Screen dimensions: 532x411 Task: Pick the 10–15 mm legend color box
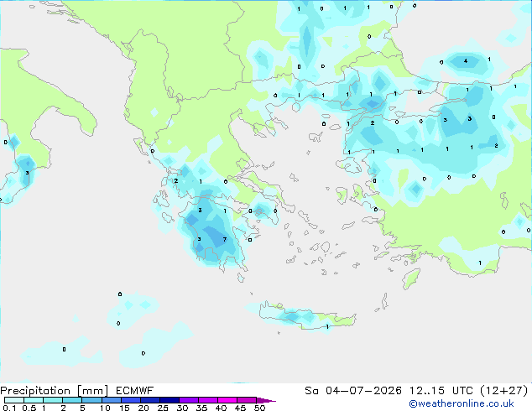pyautogui.click(x=111, y=400)
